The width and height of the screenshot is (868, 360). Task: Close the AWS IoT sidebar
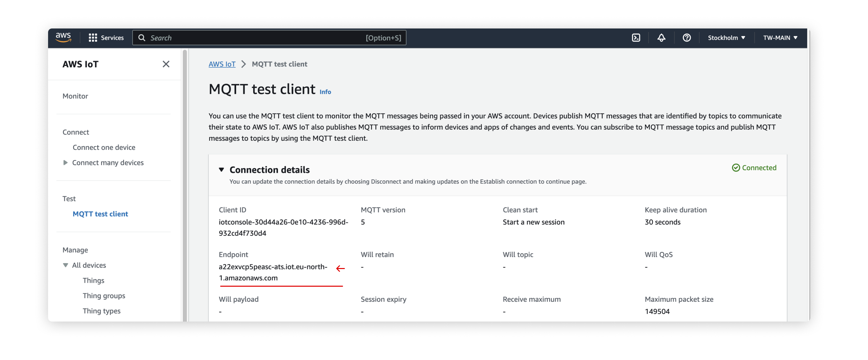[x=166, y=64]
